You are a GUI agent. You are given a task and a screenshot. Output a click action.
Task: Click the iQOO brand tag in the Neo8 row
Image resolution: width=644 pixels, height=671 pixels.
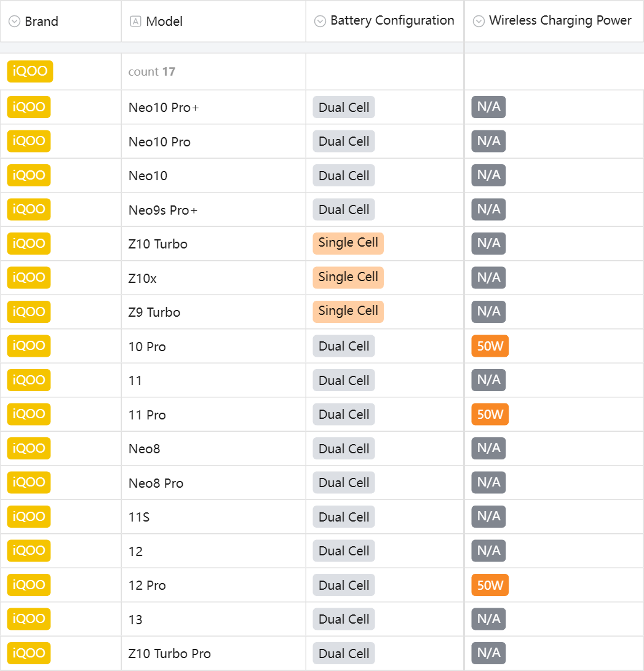point(29,448)
